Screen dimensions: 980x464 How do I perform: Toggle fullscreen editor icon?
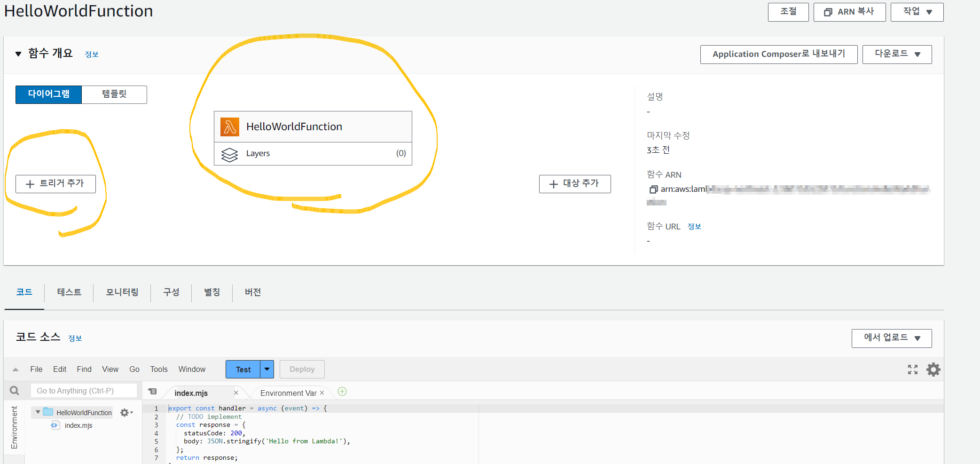click(912, 370)
